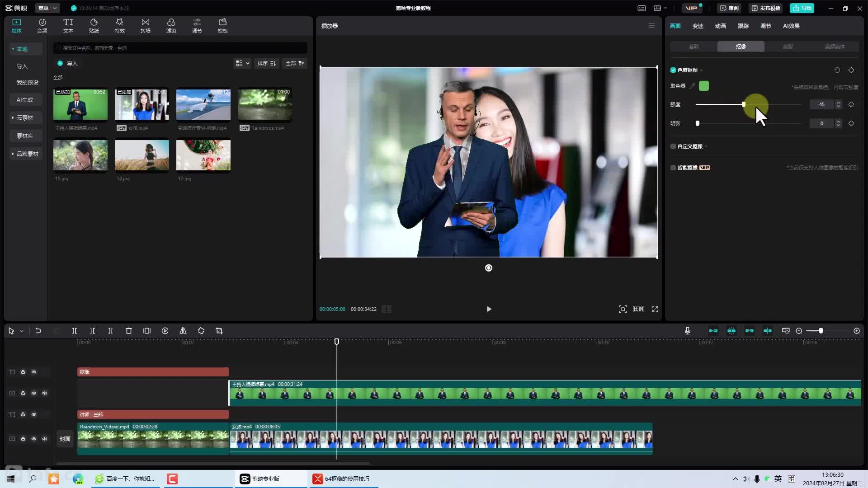Select the 蒙版 mask sub-tab

coord(788,47)
